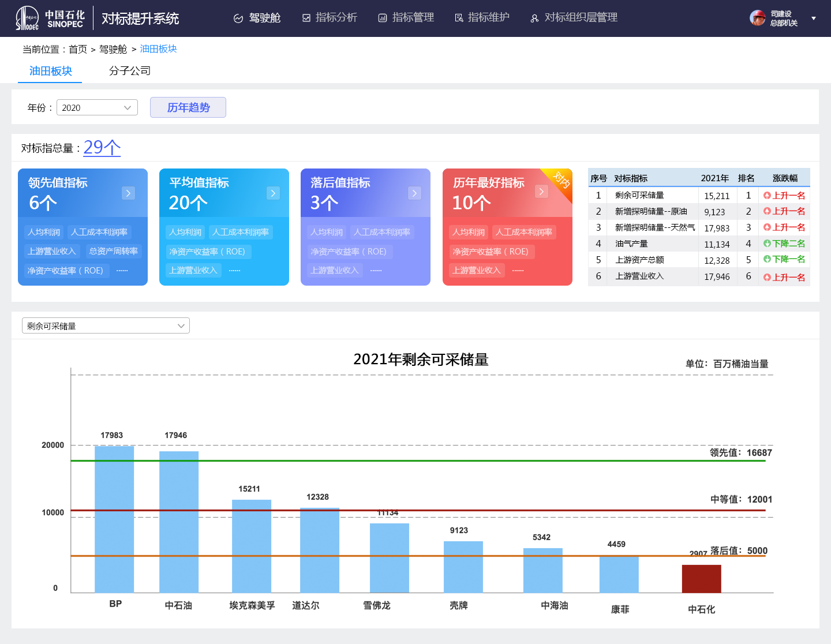Click the 中石油 bar in the chart
The image size is (831, 644).
[x=179, y=522]
